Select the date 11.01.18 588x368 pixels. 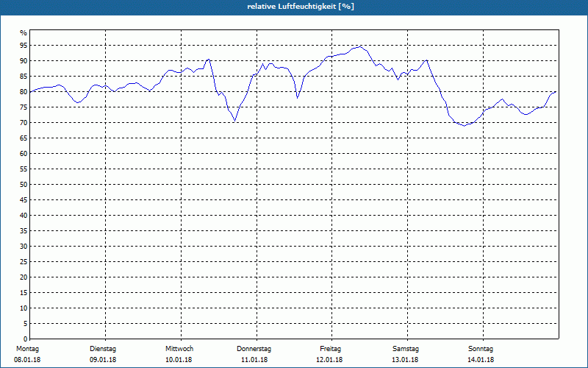click(x=254, y=360)
